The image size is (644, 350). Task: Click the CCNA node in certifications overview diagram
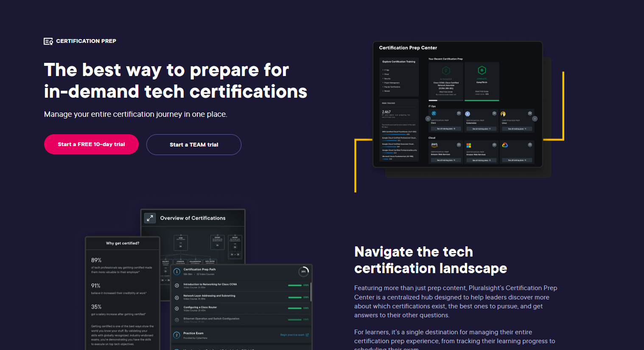click(x=181, y=243)
